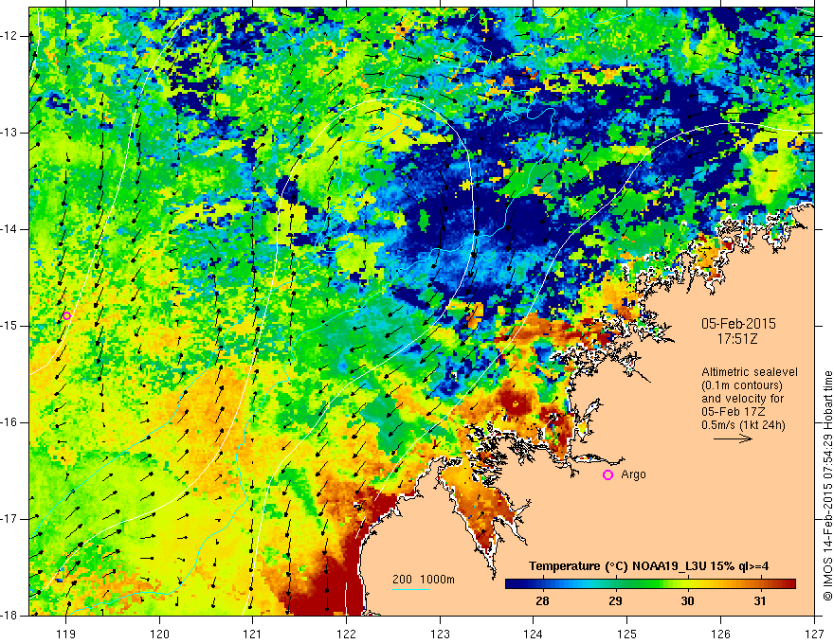Click the '30' color bar tick label
The image size is (834, 644).
tap(687, 601)
